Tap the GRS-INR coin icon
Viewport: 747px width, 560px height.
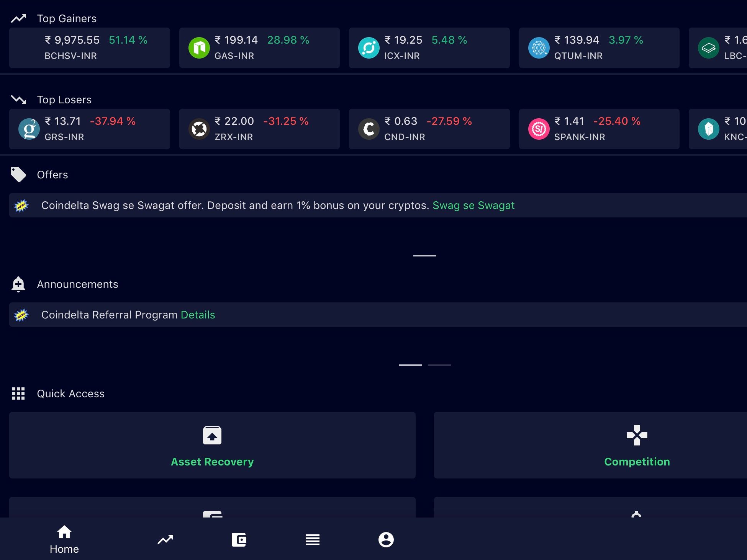pos(29,129)
